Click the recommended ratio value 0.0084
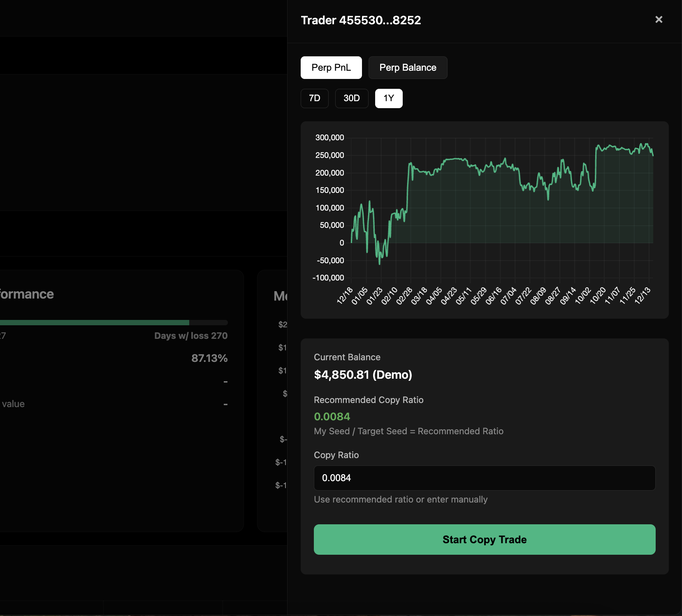The image size is (682, 616). (x=332, y=417)
